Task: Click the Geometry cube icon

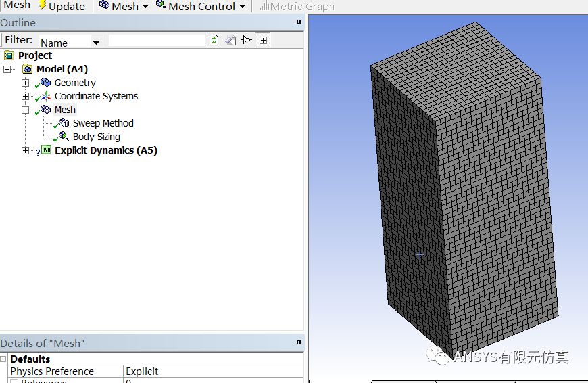Action: (x=46, y=83)
